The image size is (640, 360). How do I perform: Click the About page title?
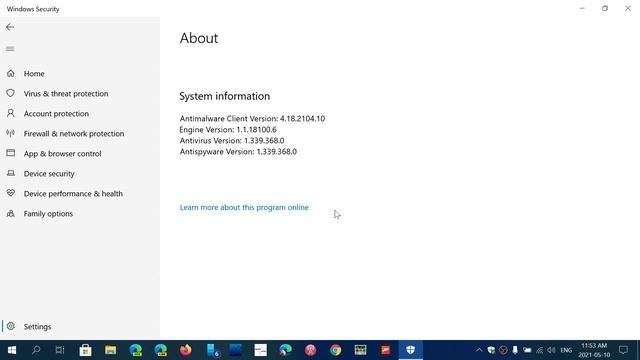[x=199, y=38]
